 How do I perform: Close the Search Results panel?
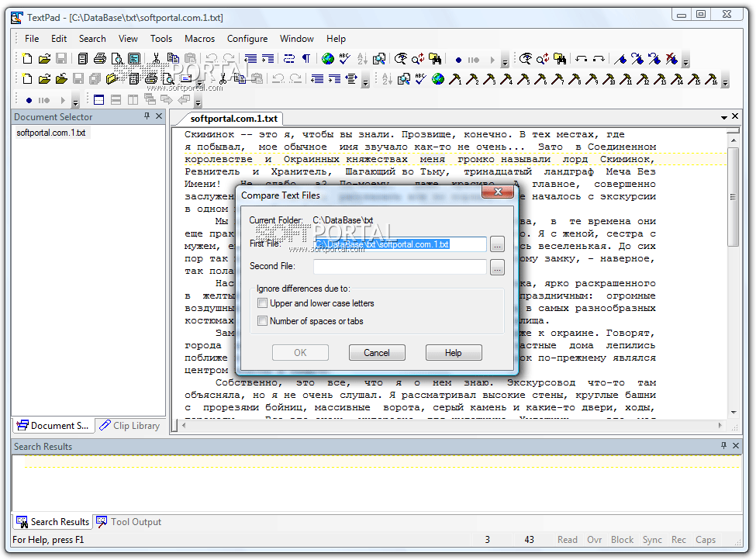point(736,446)
